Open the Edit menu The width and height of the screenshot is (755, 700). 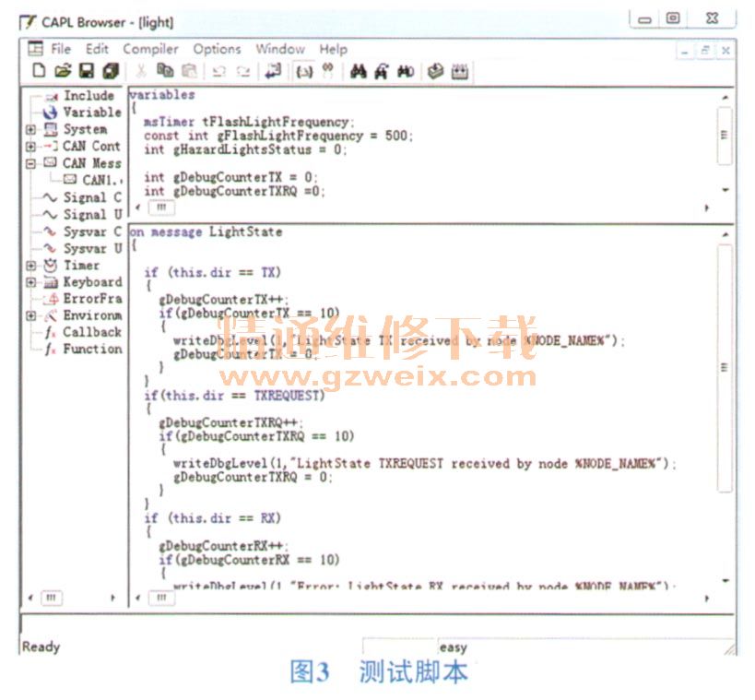coord(98,49)
